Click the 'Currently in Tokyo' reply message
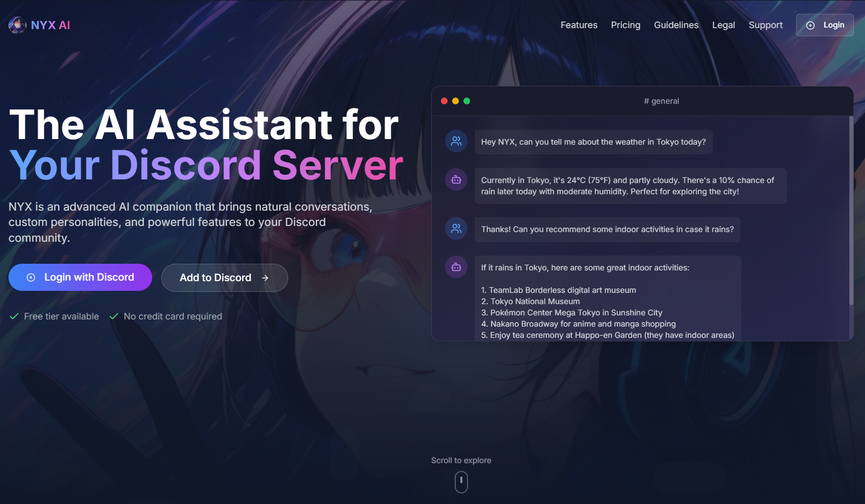Screen dimensions: 865x504 click(x=631, y=186)
